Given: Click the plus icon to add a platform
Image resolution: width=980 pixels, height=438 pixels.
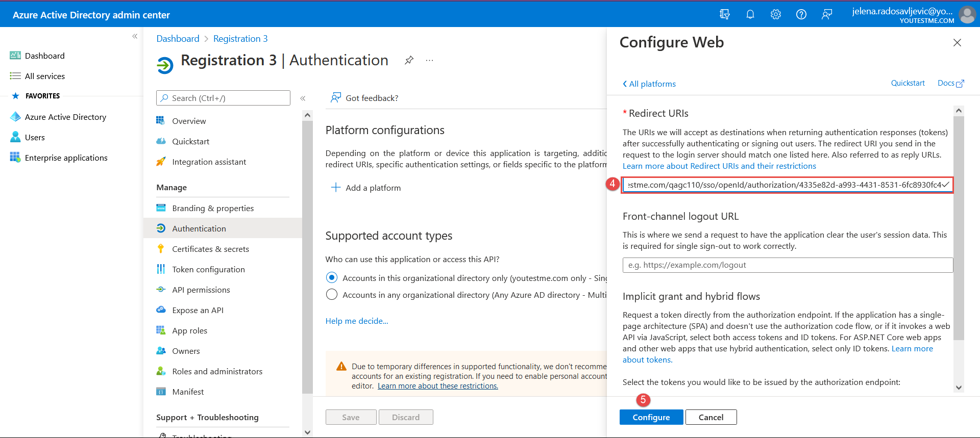Looking at the screenshot, I should coord(336,188).
